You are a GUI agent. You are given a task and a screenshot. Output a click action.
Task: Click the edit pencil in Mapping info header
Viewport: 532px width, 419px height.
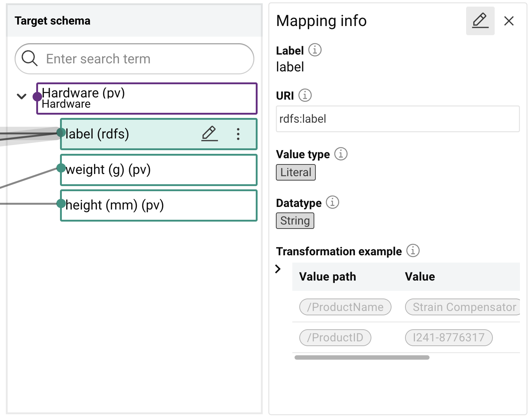(x=480, y=21)
